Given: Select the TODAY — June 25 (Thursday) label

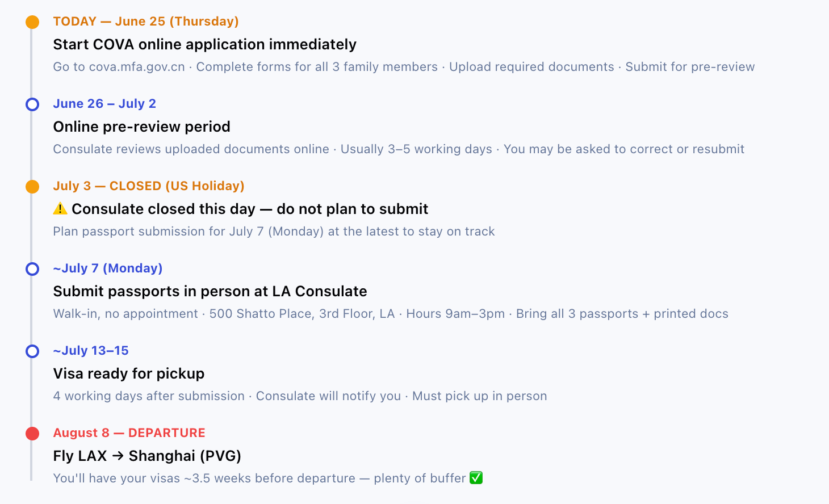Looking at the screenshot, I should point(146,22).
